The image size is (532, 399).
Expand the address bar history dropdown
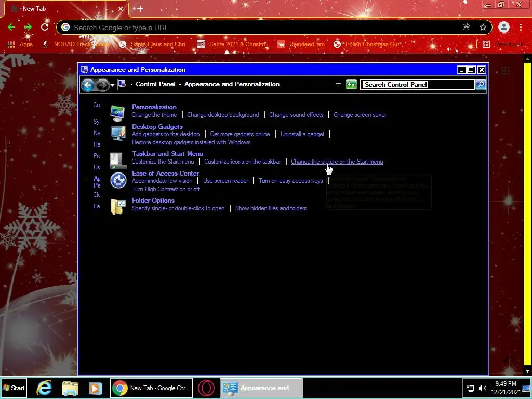tap(338, 85)
